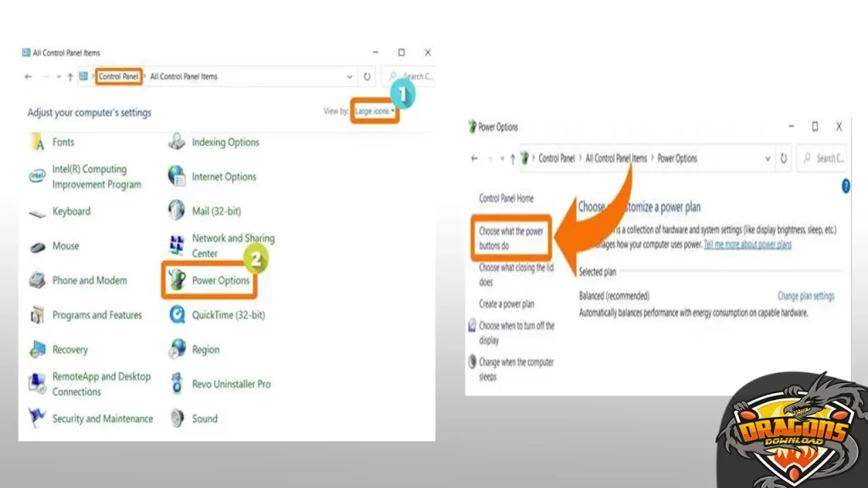Open the Fonts settings
The image size is (868, 488).
[x=64, y=141]
